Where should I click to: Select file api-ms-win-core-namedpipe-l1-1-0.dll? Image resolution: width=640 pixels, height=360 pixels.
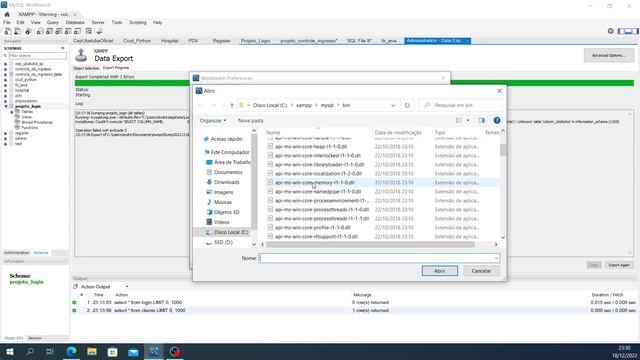point(318,191)
